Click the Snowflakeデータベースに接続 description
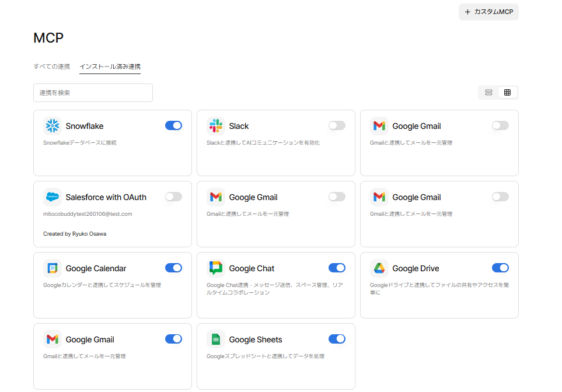562x392 pixels. coord(79,142)
